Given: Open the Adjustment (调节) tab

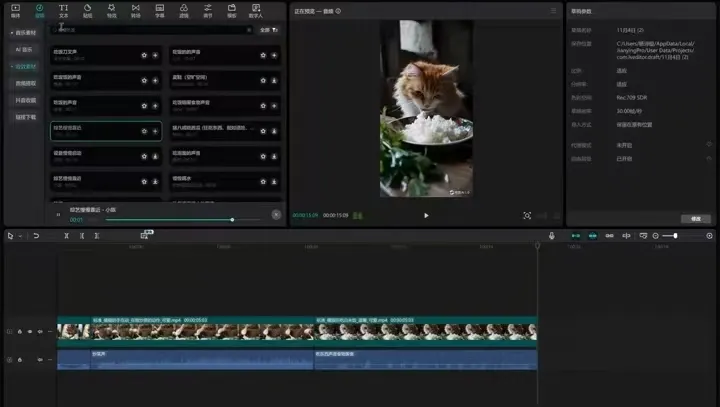Looking at the screenshot, I should coord(208,11).
